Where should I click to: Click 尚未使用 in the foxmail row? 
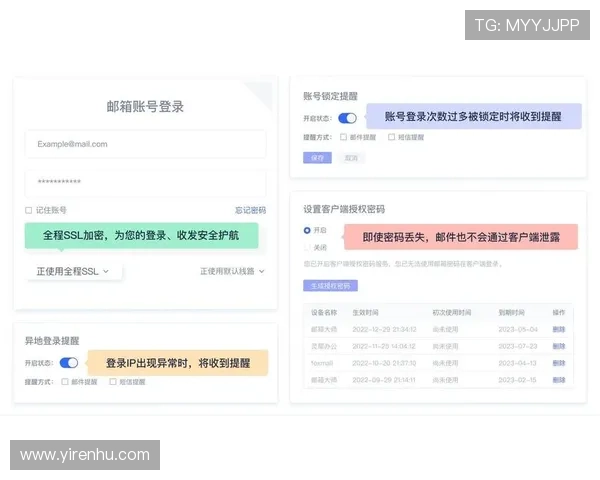445,363
